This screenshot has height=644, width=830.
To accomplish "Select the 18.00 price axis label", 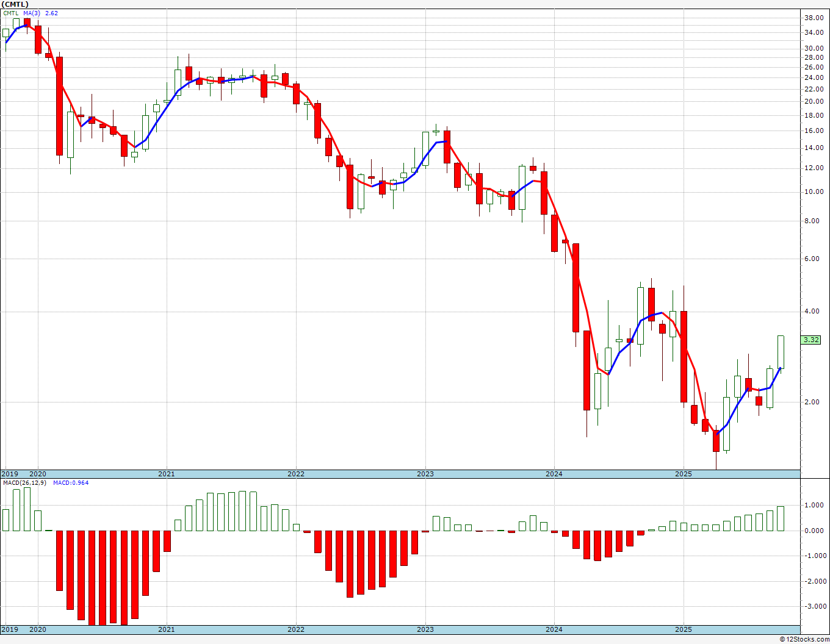I will (814, 116).
